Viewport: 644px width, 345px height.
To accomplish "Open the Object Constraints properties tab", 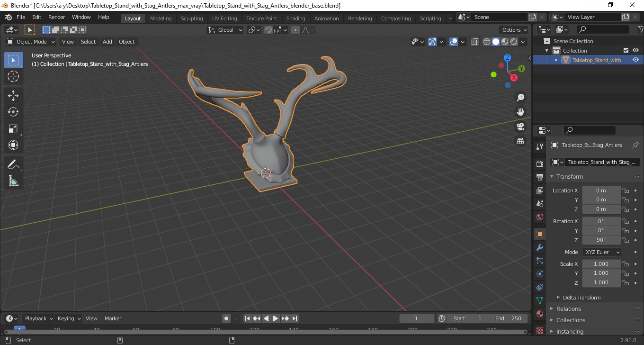I will (x=539, y=287).
